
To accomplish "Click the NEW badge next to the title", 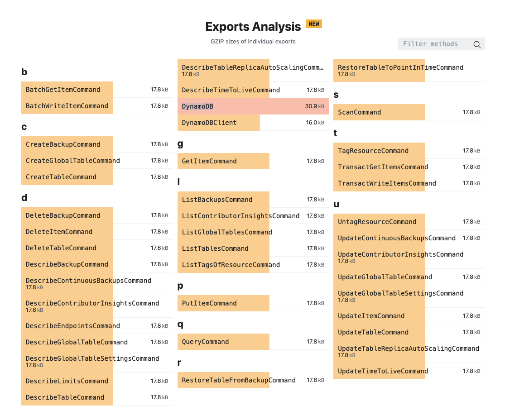I will point(314,24).
